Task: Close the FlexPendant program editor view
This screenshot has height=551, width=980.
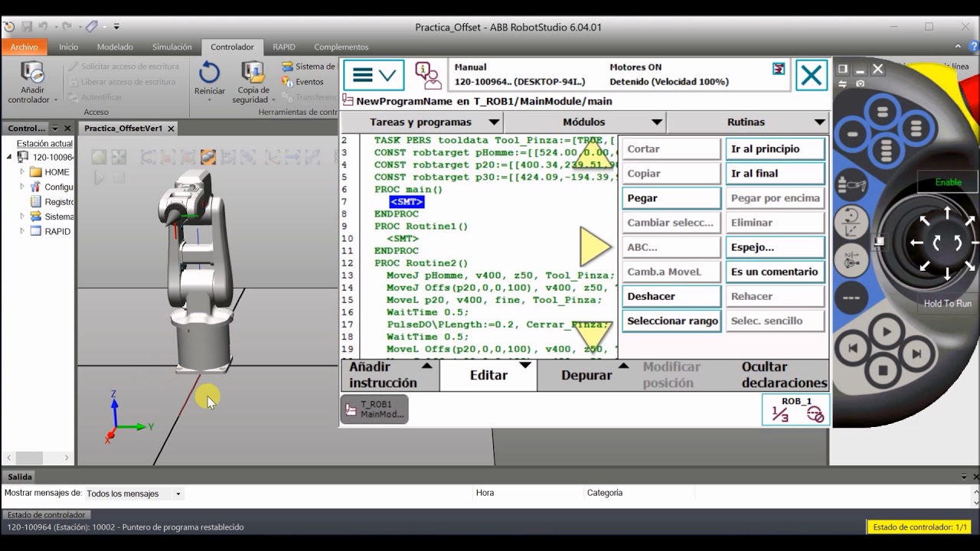Action: 811,76
